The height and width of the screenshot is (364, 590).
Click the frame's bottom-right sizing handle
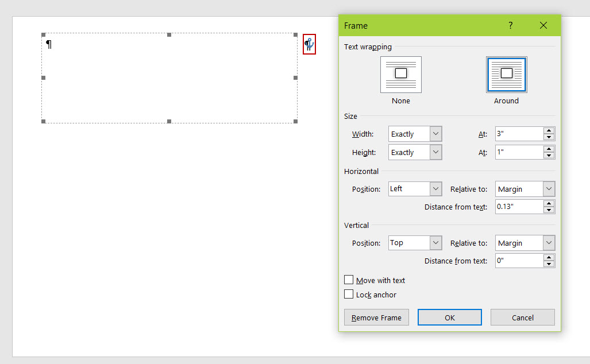pyautogui.click(x=295, y=121)
